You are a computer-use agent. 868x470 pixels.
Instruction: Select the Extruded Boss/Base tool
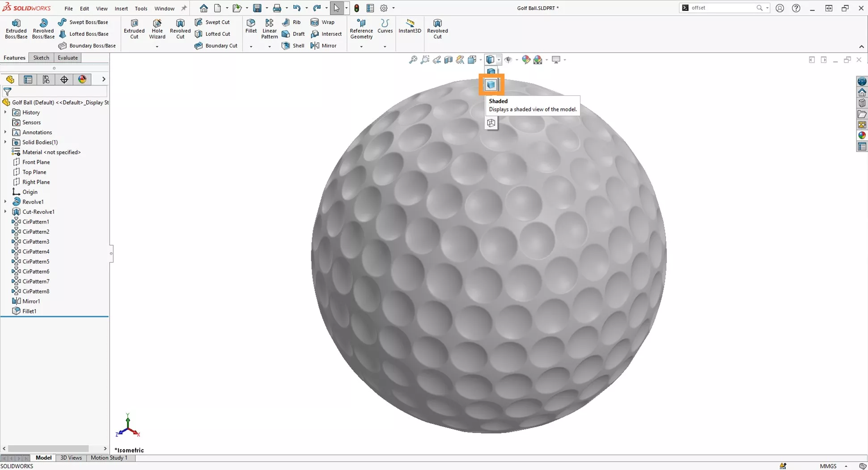(16, 28)
